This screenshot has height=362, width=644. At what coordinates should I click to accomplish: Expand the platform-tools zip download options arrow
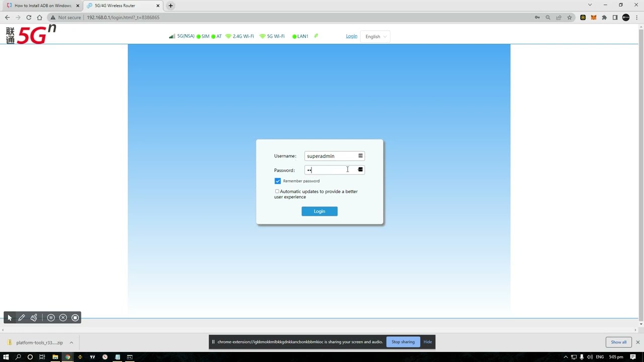pos(71,342)
